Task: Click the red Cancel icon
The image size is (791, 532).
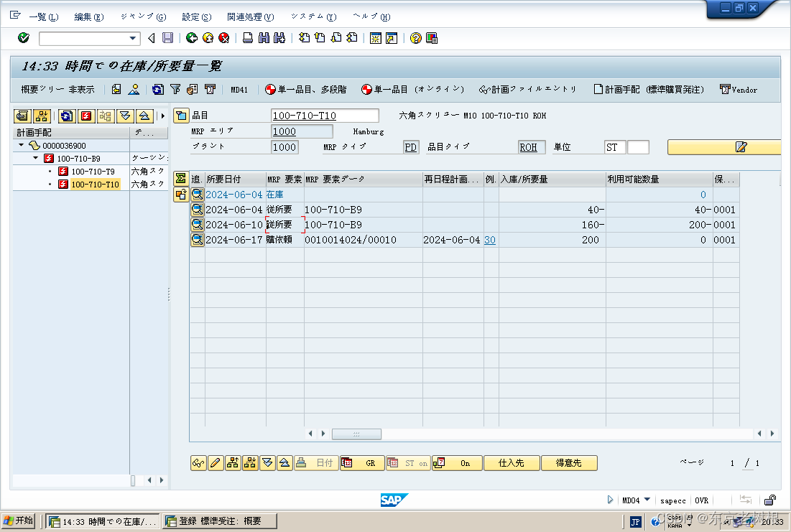Action: pos(224,38)
